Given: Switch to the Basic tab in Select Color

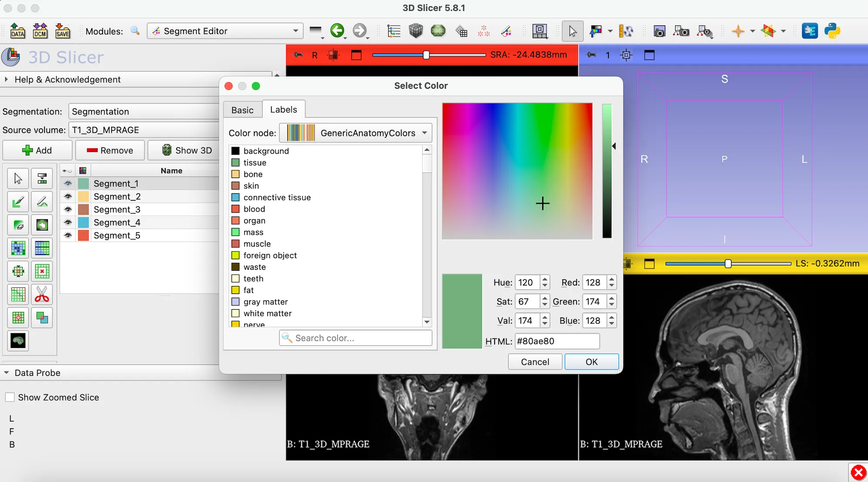Looking at the screenshot, I should [242, 110].
